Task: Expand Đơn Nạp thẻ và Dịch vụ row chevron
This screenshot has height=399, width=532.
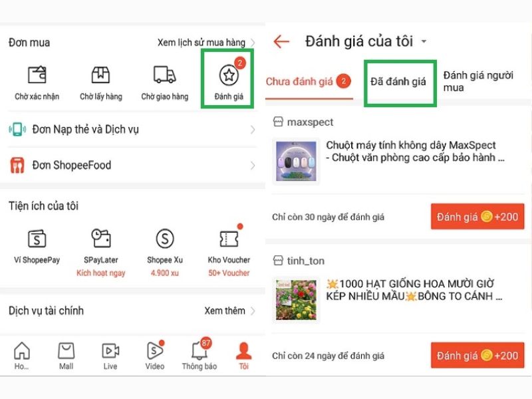Action: tap(253, 130)
